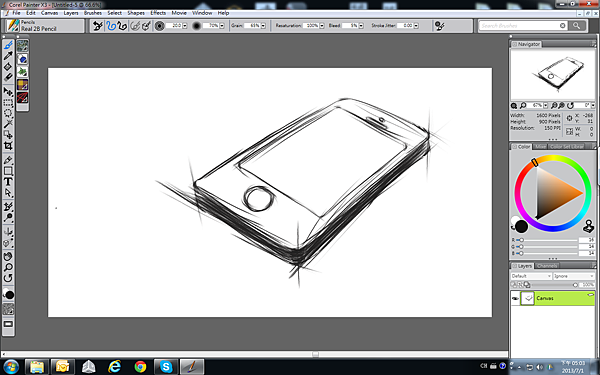This screenshot has width=600, height=375.
Task: Select the Grabber hand tool
Action: pyautogui.click(x=8, y=256)
